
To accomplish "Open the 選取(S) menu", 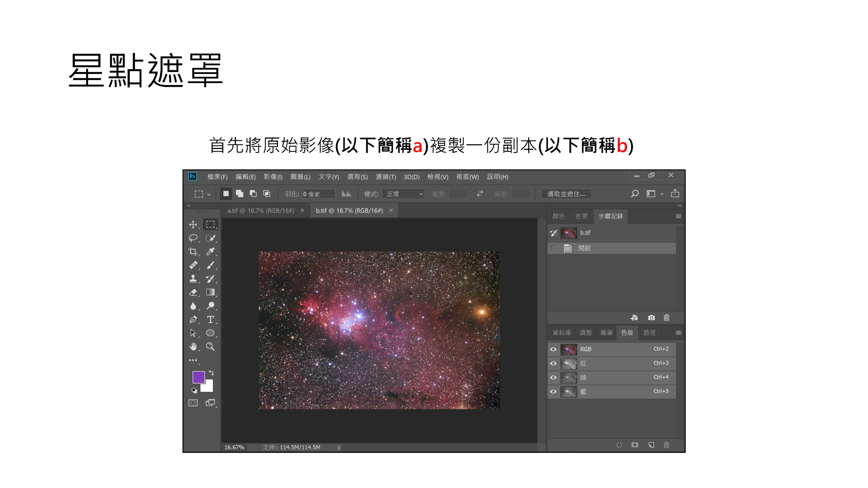I will 357,177.
